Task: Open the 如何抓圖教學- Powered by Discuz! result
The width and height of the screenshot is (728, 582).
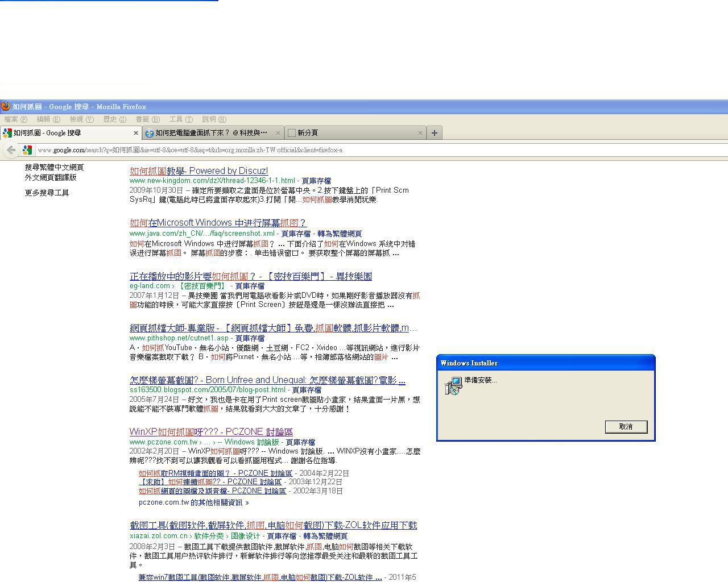Action: coord(198,171)
